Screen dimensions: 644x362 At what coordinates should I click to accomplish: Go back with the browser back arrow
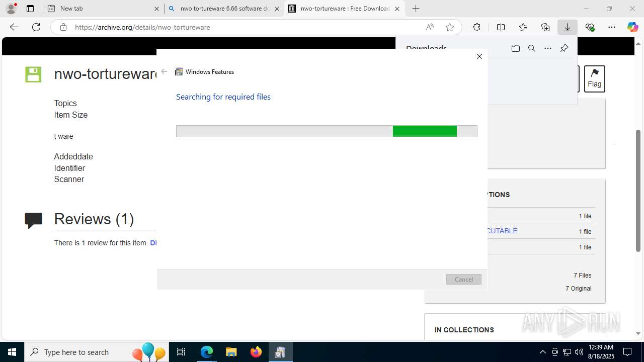point(14,27)
